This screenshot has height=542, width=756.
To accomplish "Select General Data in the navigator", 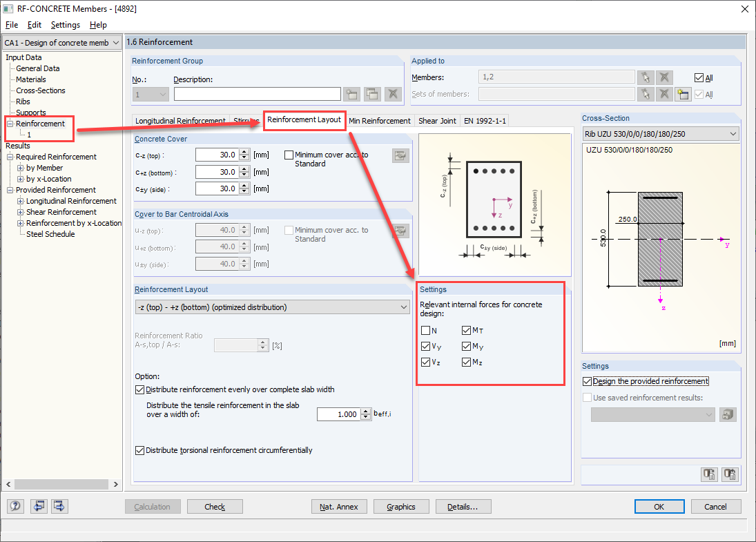I will [x=38, y=68].
